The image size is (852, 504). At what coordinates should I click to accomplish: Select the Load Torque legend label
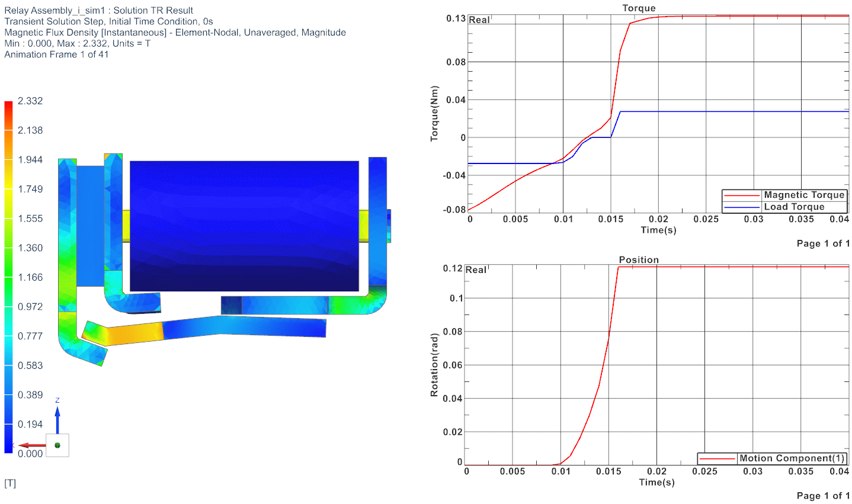794,207
